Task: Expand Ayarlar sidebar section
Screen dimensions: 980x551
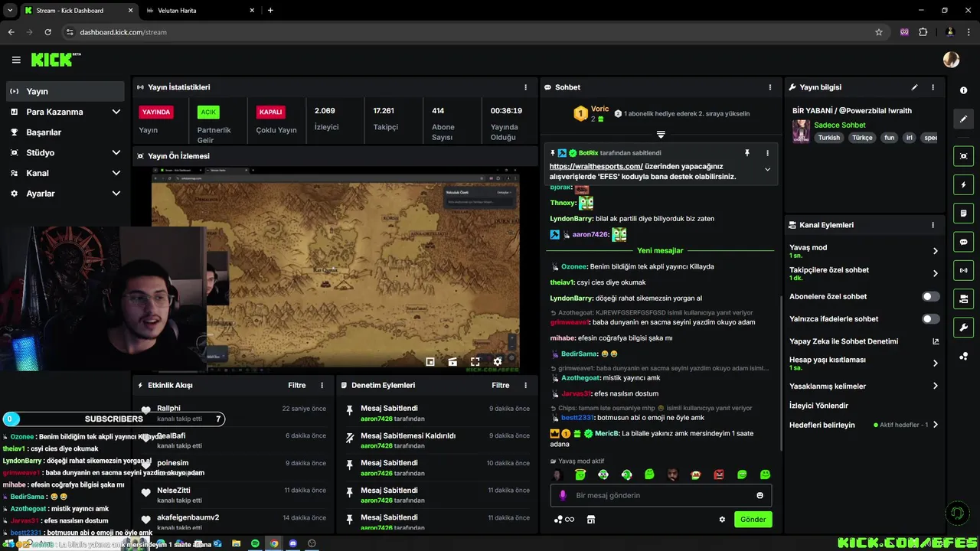Action: tap(116, 194)
